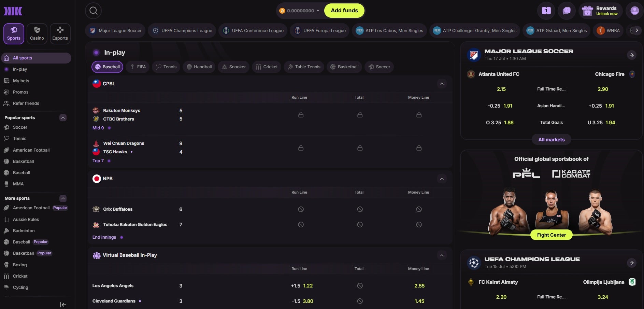Click the Olimpija Ljubljana crest
644x309 pixels.
[632, 282]
